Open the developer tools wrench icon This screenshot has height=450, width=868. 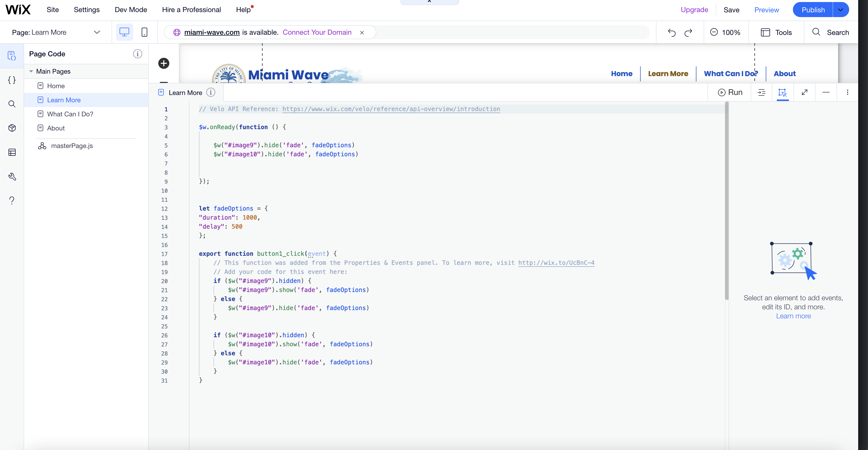pos(12,177)
